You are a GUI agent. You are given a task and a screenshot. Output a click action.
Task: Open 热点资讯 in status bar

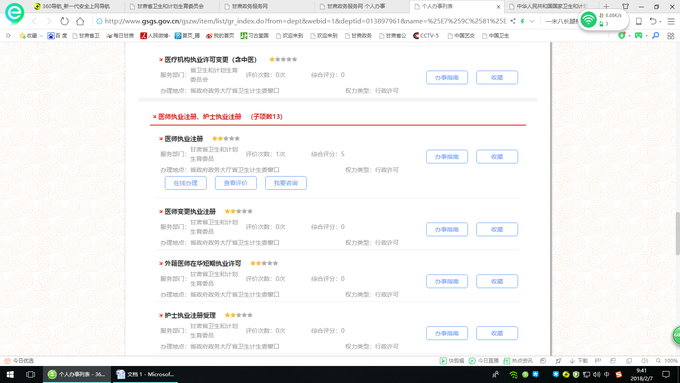pos(518,360)
